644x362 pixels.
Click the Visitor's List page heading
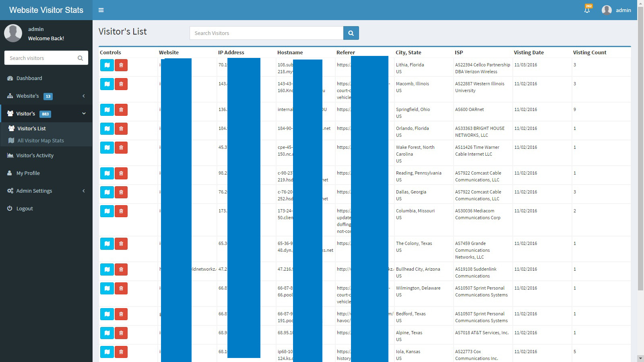(123, 31)
